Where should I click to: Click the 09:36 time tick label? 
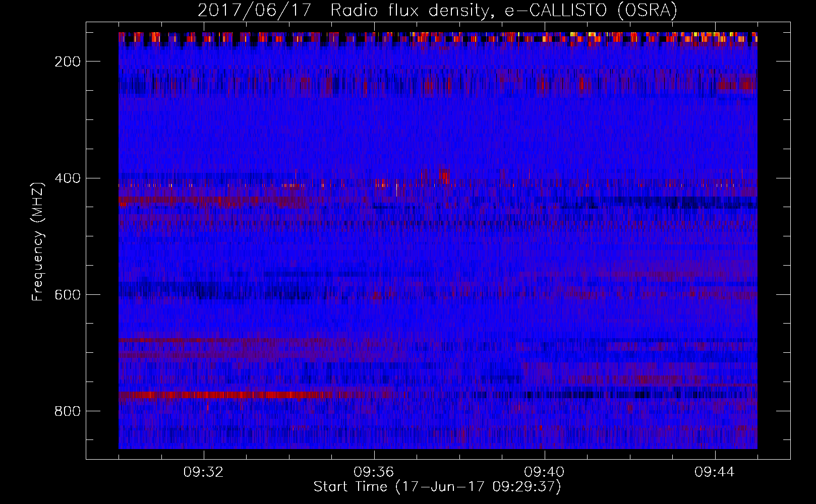[374, 472]
